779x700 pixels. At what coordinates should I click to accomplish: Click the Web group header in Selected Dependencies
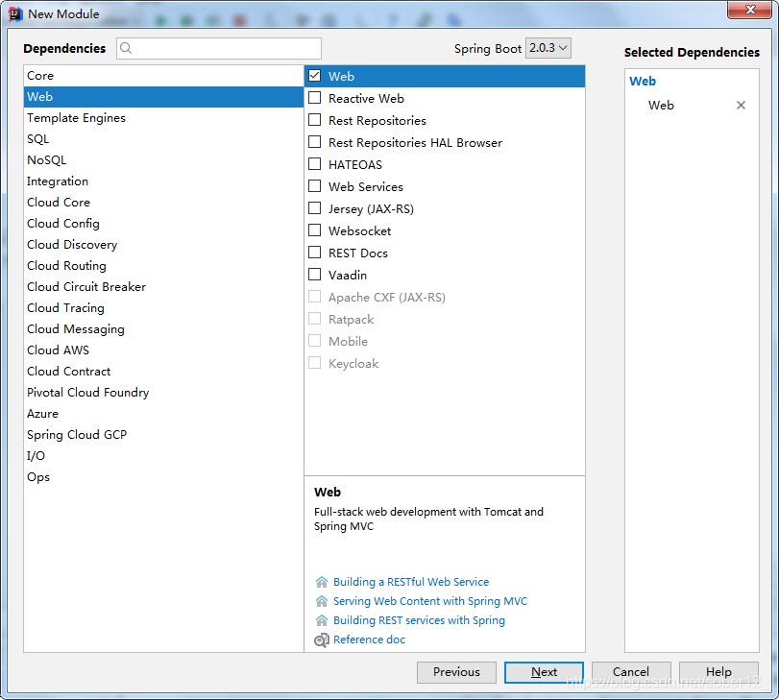pos(643,81)
